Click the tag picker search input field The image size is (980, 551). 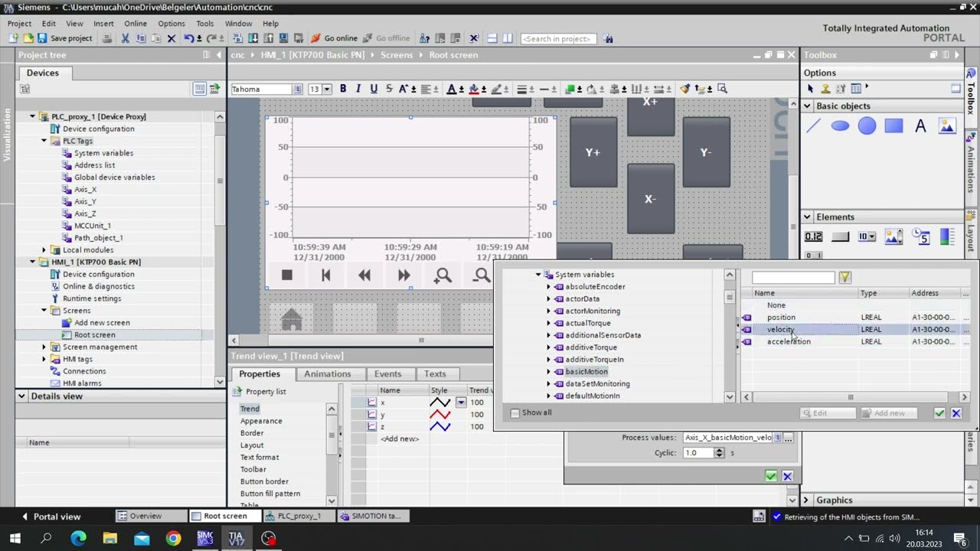coord(793,277)
